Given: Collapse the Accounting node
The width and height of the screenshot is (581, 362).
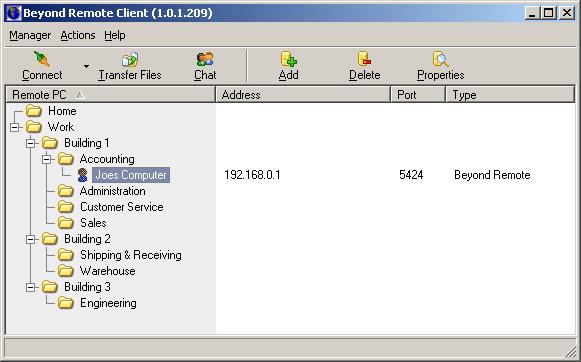Looking at the screenshot, I should [46, 159].
